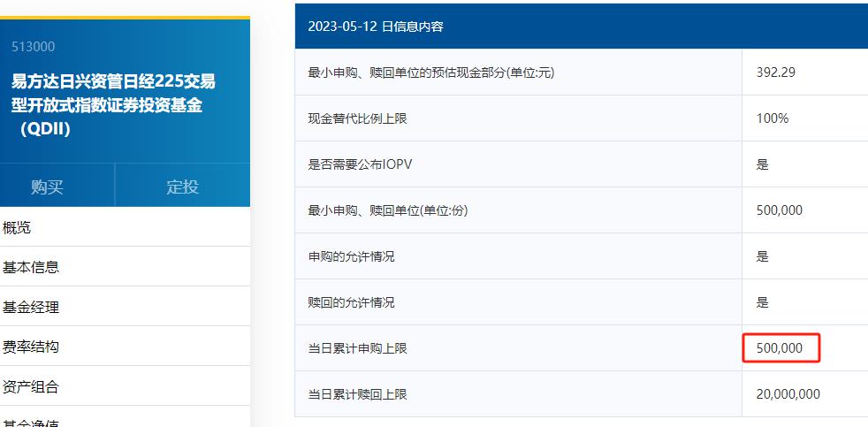Select 是 in the IOPV row
868x427 pixels.
click(x=763, y=164)
